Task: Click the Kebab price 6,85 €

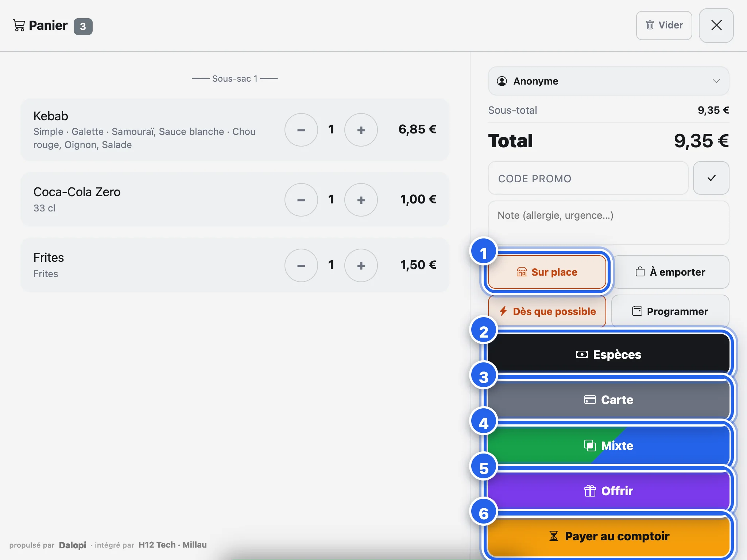Action: tap(417, 129)
